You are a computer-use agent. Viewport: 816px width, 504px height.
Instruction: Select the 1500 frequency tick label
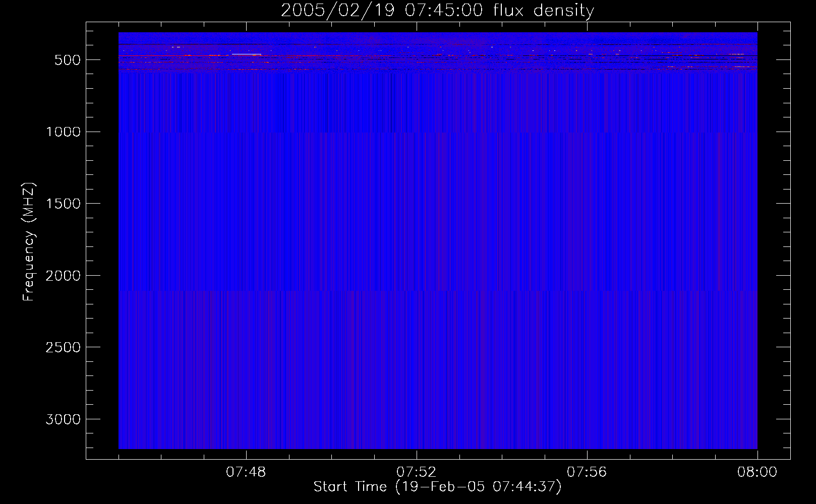[63, 204]
